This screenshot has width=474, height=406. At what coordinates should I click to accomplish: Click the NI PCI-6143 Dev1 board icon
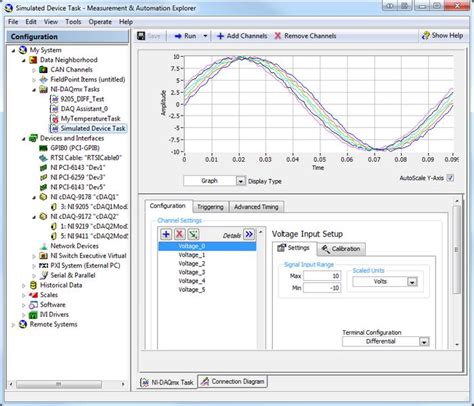pos(44,167)
